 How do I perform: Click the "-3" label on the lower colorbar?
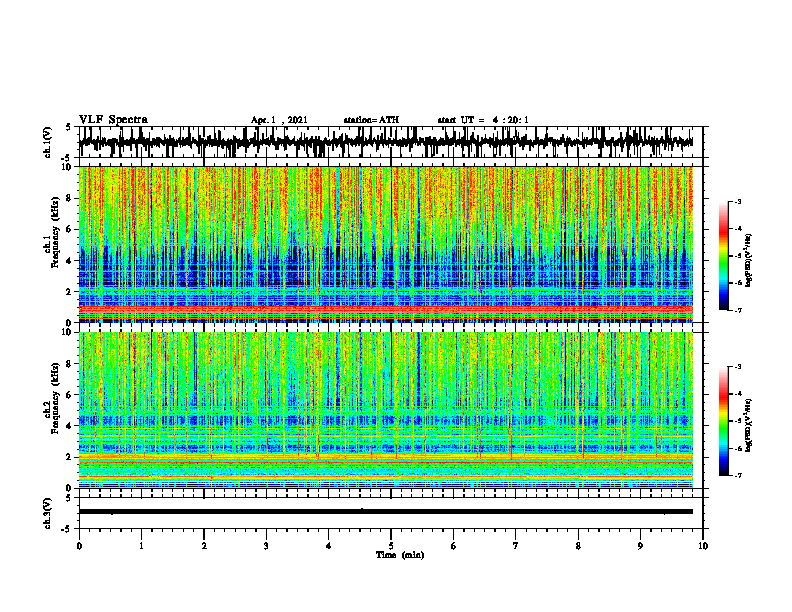click(737, 367)
